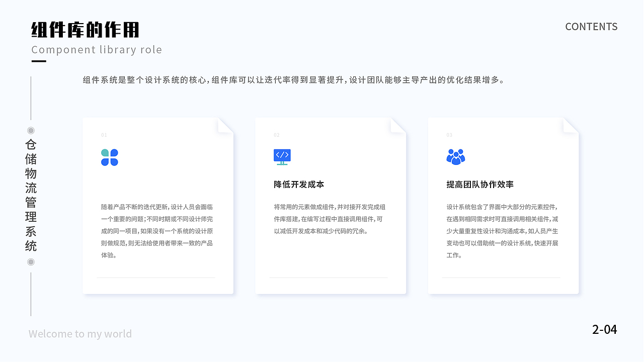Click the Welcome to my world text
644x362 pixels.
click(79, 333)
